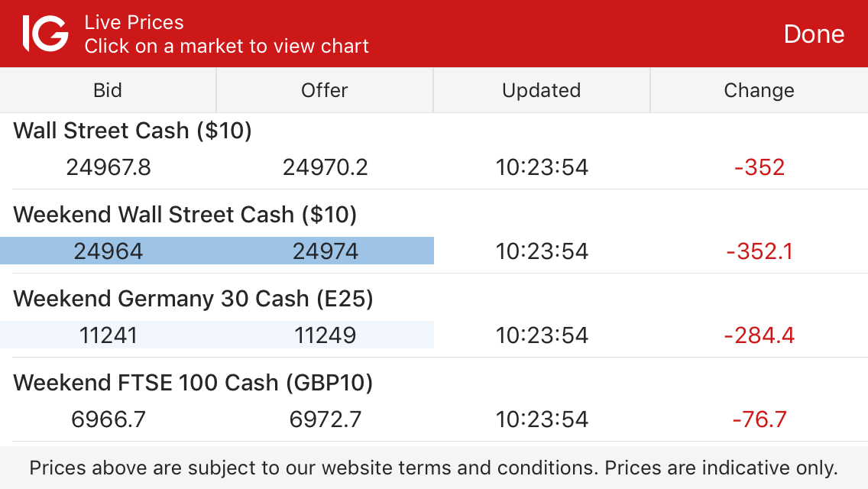Tap highlighted Weekend Wall Street offer 24974
The height and width of the screenshot is (489, 868).
(325, 251)
